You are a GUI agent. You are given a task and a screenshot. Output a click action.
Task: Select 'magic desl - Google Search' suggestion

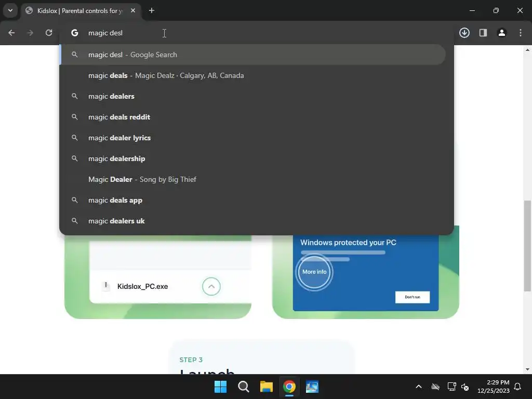coord(253,55)
